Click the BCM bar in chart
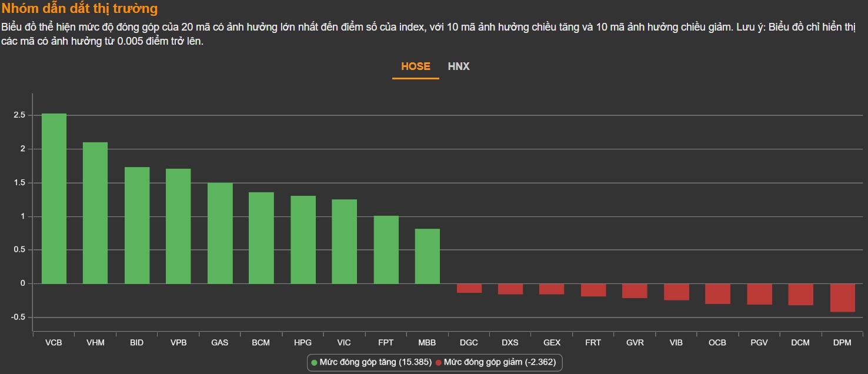868x374 pixels. [x=261, y=238]
